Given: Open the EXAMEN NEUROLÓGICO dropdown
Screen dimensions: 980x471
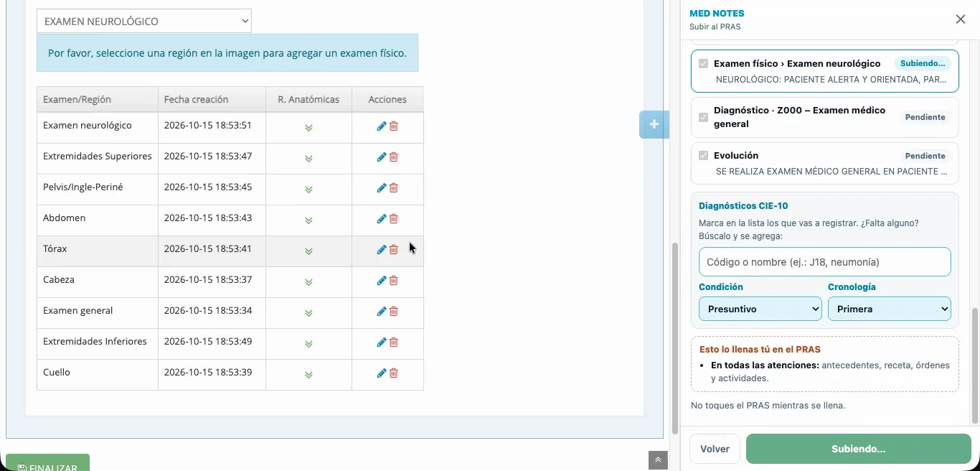Looking at the screenshot, I should pos(144,22).
